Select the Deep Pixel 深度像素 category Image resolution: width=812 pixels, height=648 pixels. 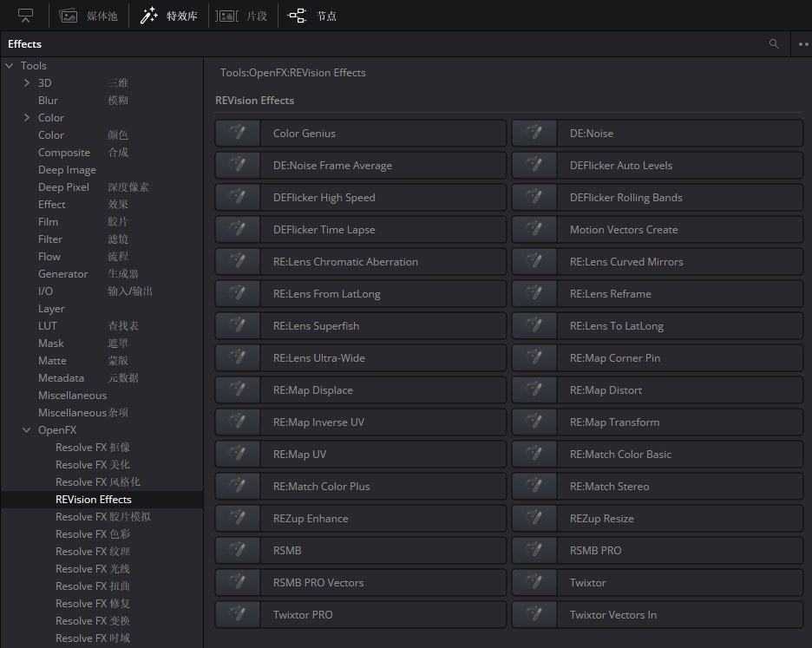point(93,187)
